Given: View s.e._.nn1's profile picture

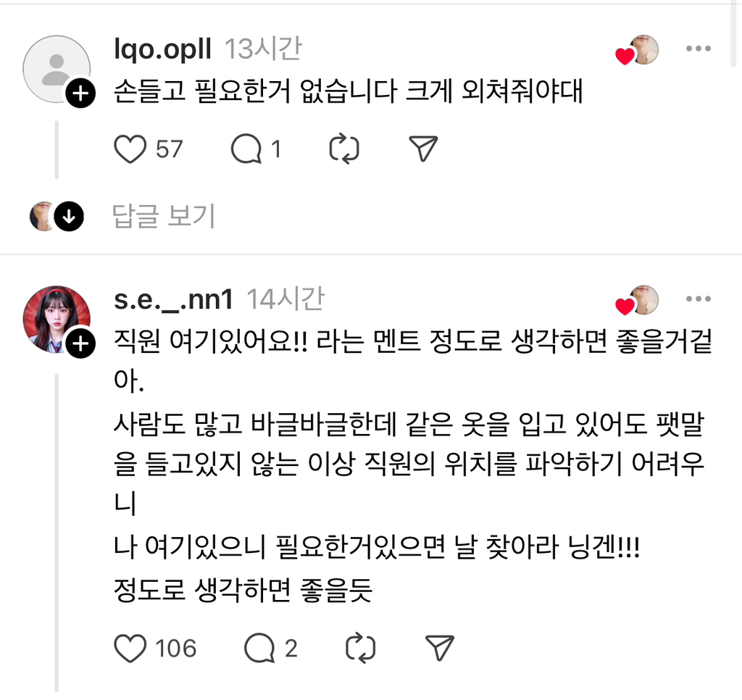Looking at the screenshot, I should coord(57,320).
